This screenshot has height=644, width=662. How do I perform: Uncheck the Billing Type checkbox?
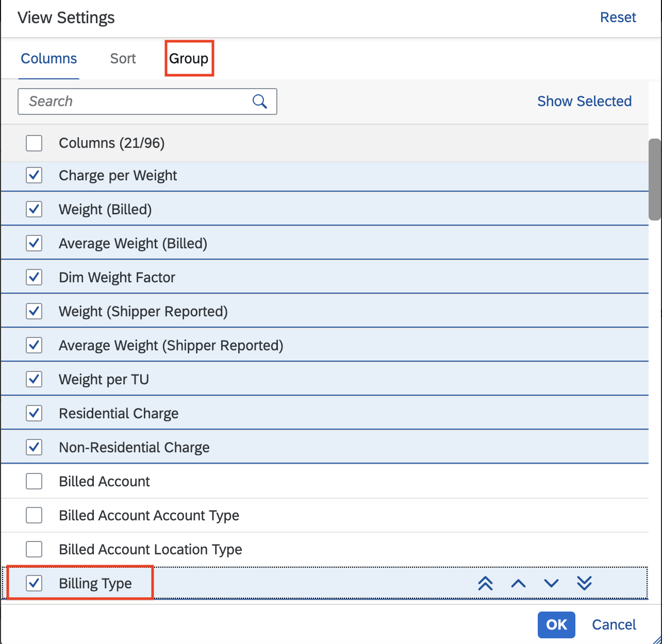click(34, 583)
